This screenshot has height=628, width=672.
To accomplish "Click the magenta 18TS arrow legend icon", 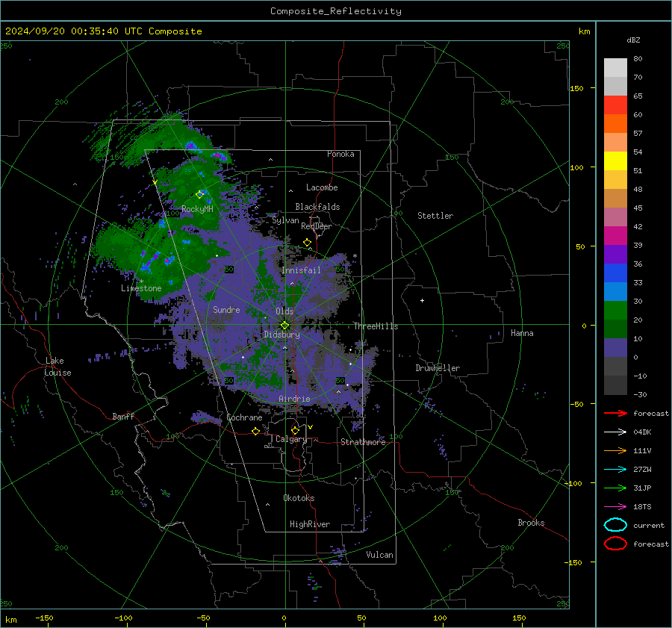I will (615, 507).
